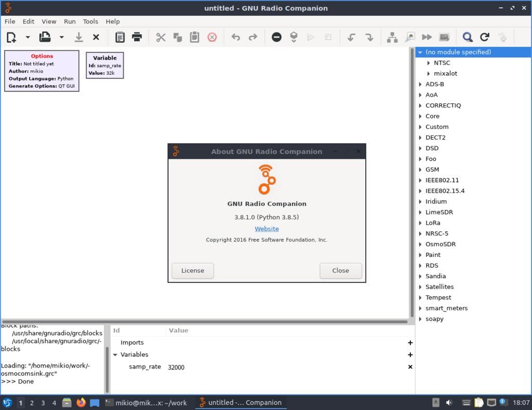The width and height of the screenshot is (532, 410).
Task: Expand the OsmoSDR category
Action: pos(420,244)
